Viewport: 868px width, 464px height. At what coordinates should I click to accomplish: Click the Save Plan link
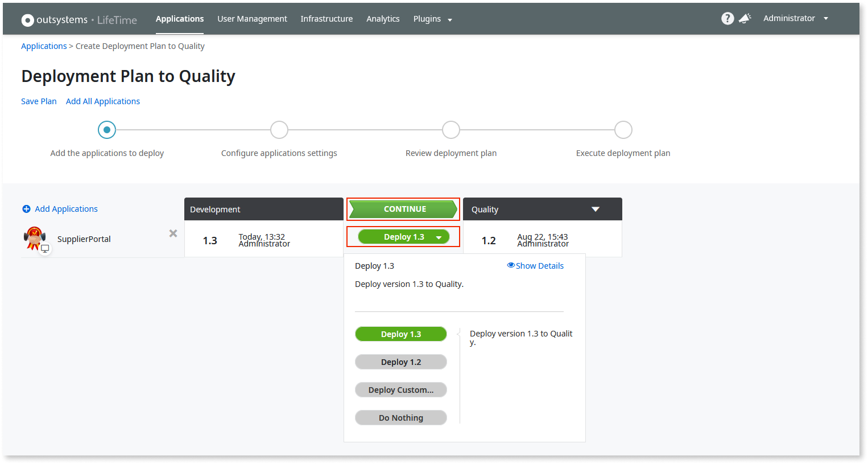[38, 101]
